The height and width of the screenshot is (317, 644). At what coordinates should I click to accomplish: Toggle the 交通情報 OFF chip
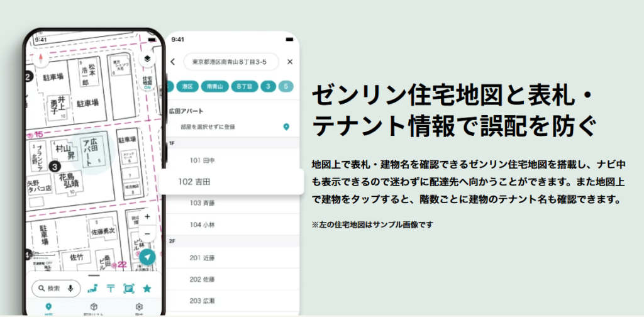43,264
